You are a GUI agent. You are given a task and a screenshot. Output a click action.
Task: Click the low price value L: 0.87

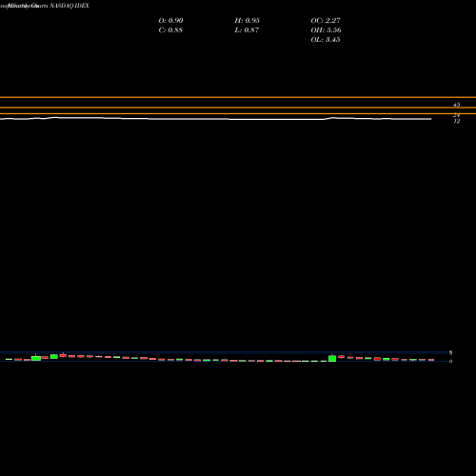coord(247,30)
